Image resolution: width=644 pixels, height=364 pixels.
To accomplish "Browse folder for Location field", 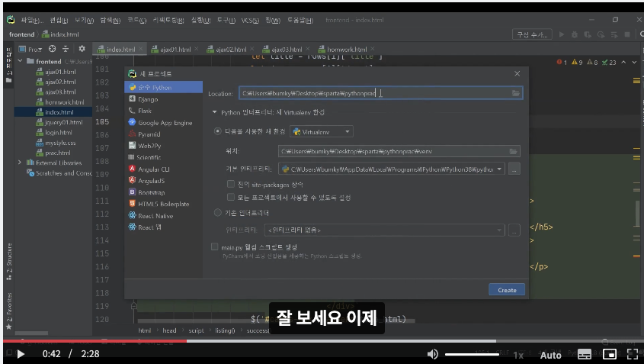I will point(515,93).
